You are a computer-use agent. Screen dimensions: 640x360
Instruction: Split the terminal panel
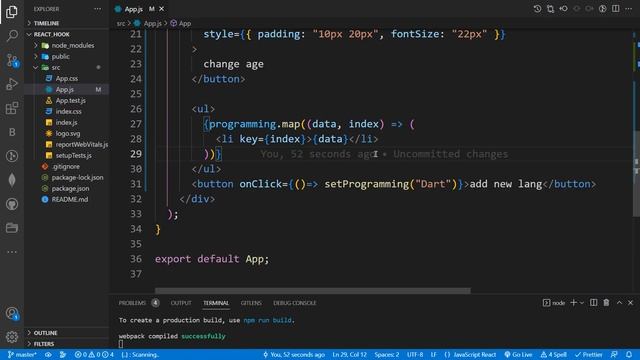pyautogui.click(x=593, y=302)
